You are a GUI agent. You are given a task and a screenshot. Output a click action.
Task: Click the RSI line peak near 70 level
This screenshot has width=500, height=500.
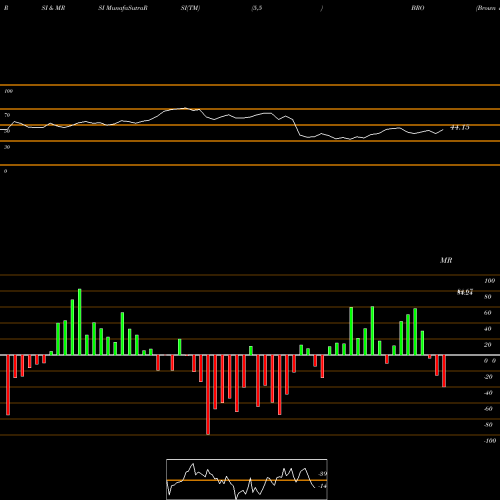(x=185, y=108)
